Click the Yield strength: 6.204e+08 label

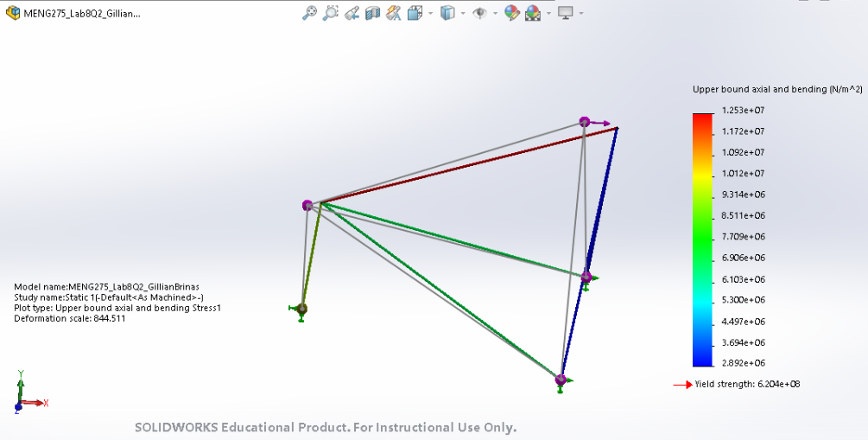[x=747, y=384]
